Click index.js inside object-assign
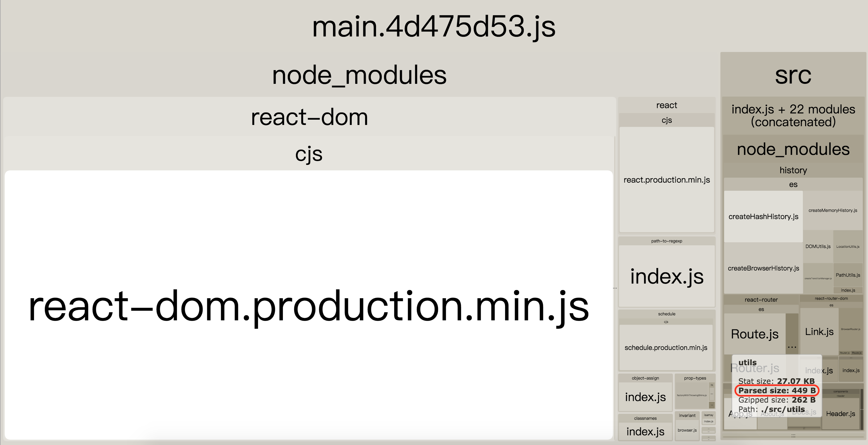The height and width of the screenshot is (445, 868). click(x=645, y=397)
